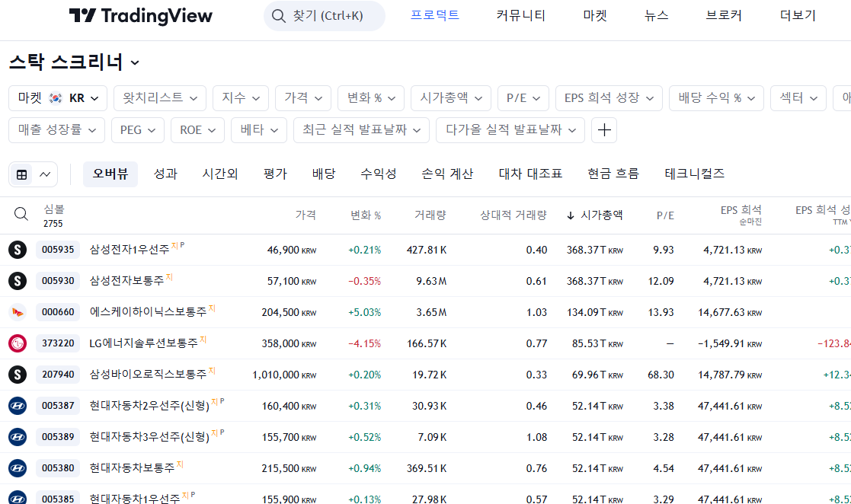This screenshot has height=504, width=851.
Task: Open the top 마켓 nav menu
Action: 595,16
